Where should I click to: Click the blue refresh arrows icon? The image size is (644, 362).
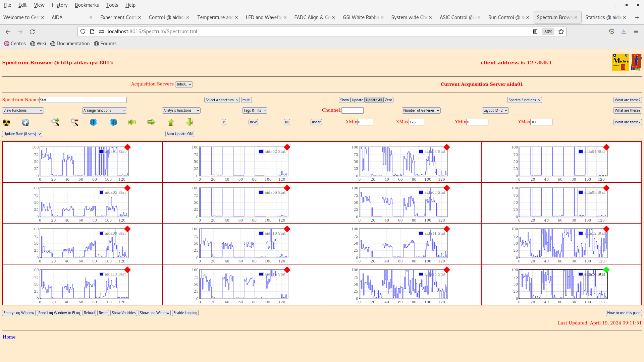[x=25, y=122]
